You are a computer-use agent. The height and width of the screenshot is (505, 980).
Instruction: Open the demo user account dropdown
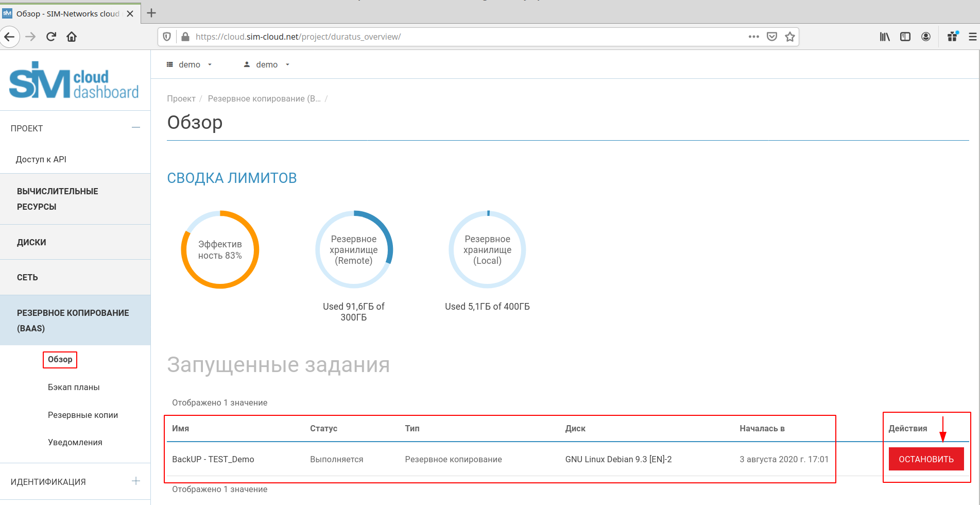point(267,64)
